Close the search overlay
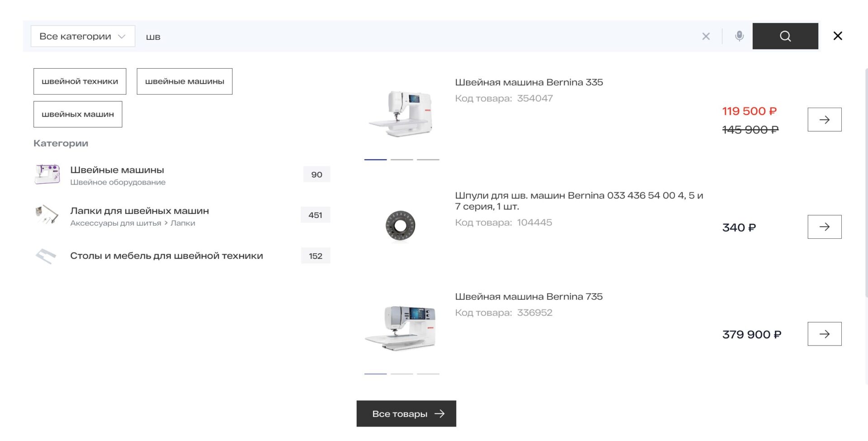The width and height of the screenshot is (868, 441). 837,36
